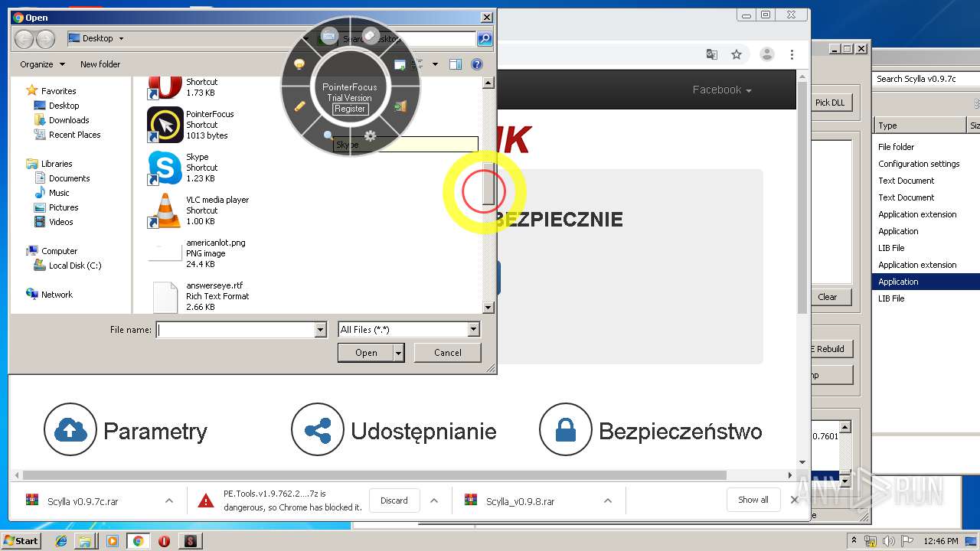Select Local Disk (C:)

click(x=74, y=266)
